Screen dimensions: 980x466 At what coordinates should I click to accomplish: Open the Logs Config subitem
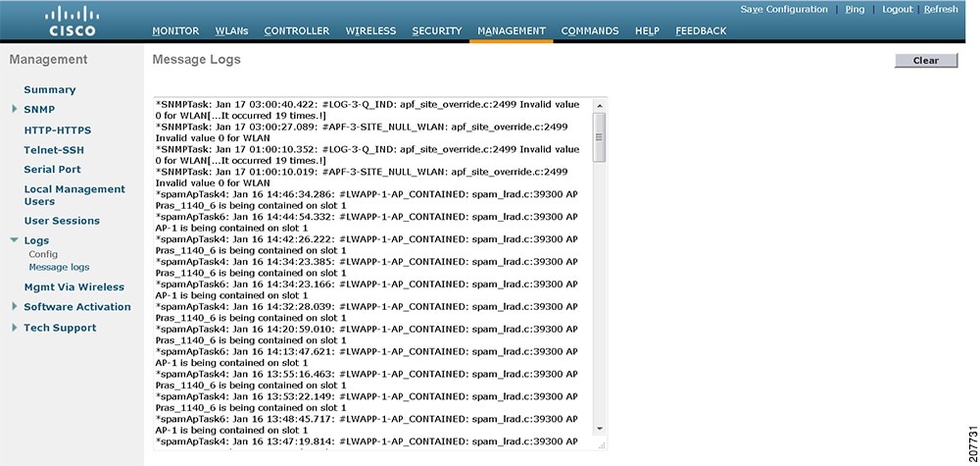[43, 254]
